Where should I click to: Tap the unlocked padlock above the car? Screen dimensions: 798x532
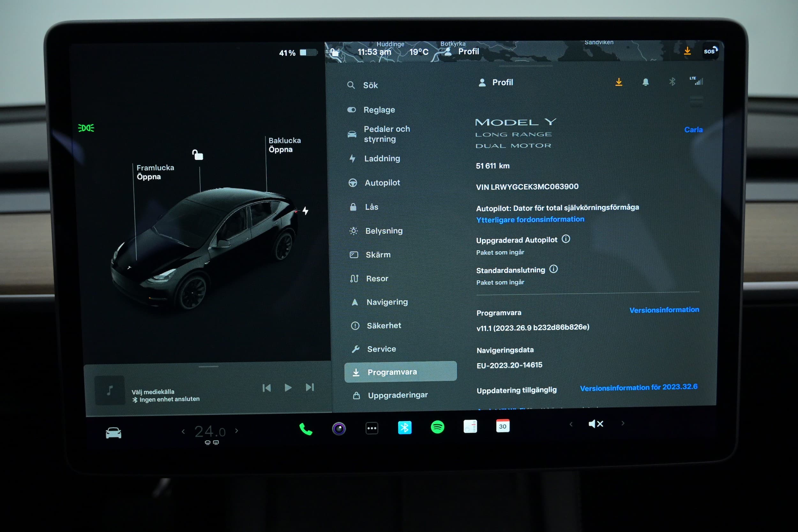tap(198, 155)
